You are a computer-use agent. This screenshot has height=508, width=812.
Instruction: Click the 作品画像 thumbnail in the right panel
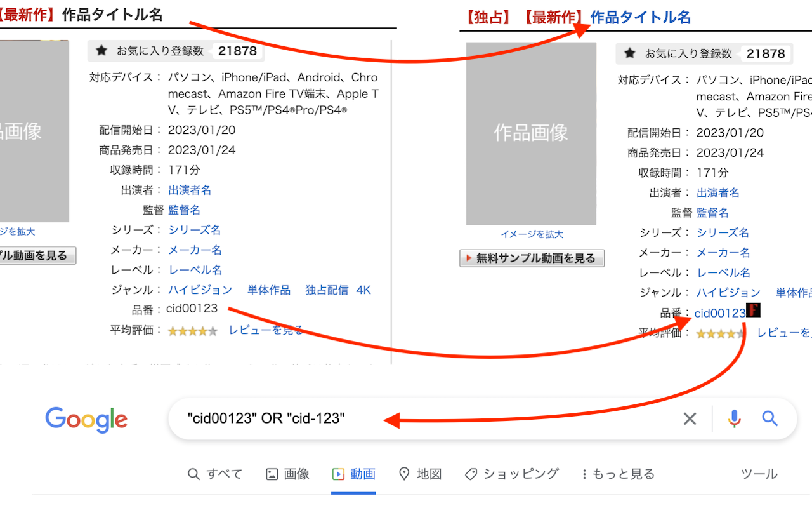pos(531,133)
